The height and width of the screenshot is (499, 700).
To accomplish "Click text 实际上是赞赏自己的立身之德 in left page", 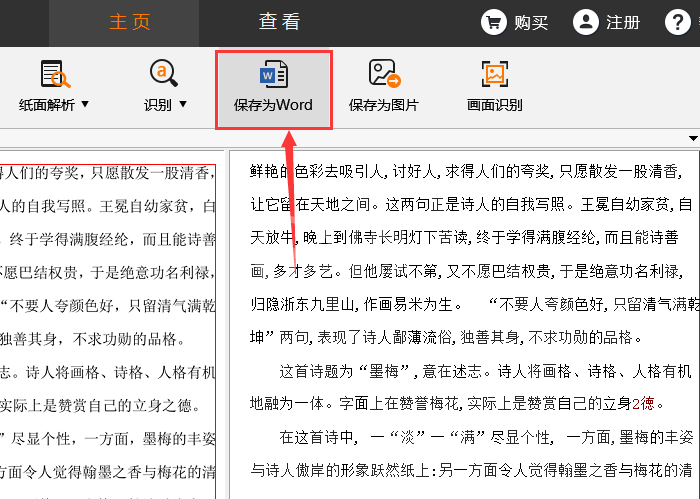I will click(96, 406).
